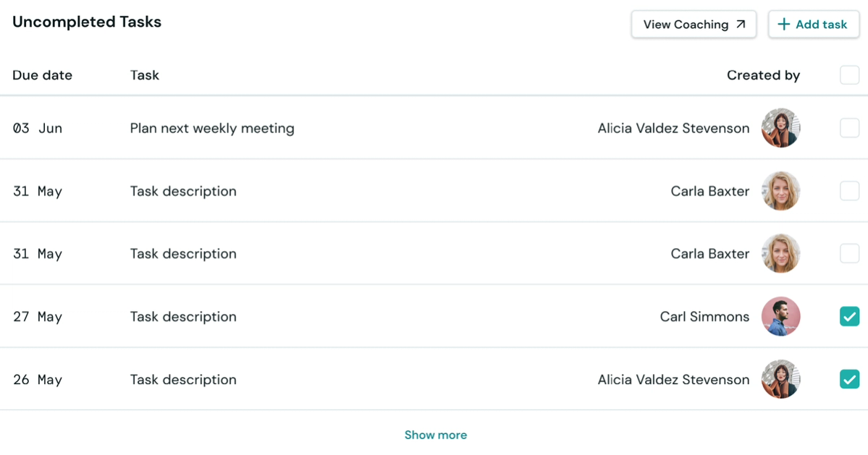The image size is (868, 455).
Task: Click Carla Baxter's avatar on second 31 May row
Action: click(780, 254)
